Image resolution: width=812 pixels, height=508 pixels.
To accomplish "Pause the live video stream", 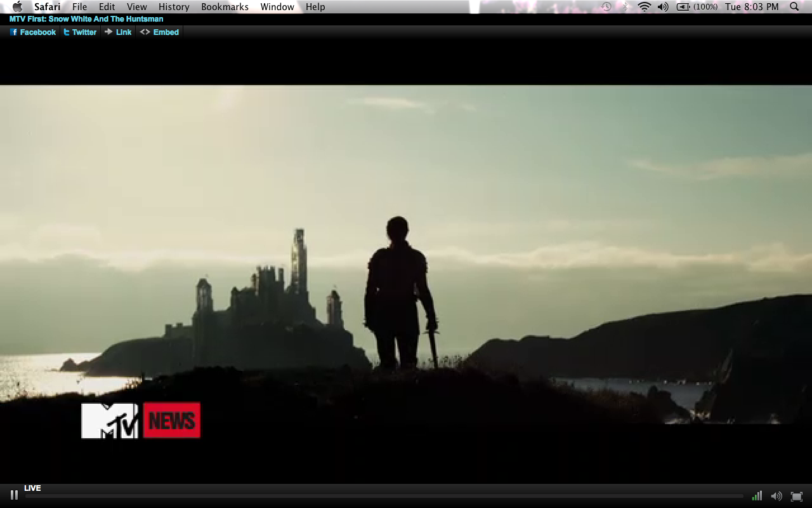I will point(14,495).
